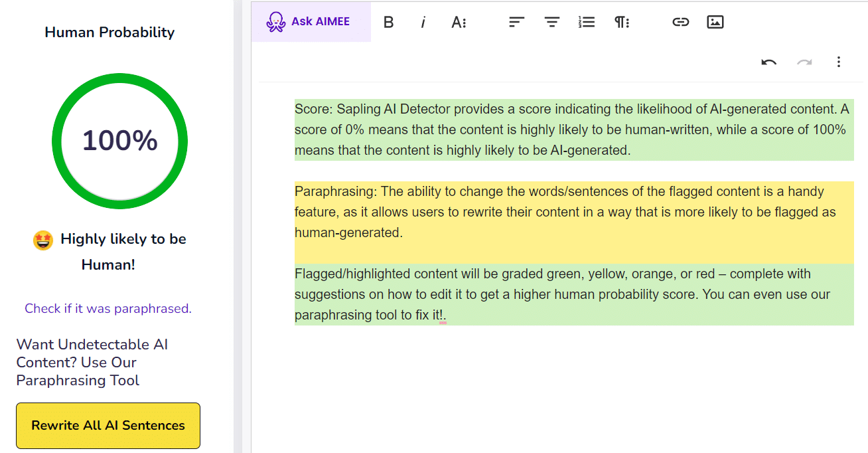Click the Flagged/highlighted content paragraph

tap(574, 294)
